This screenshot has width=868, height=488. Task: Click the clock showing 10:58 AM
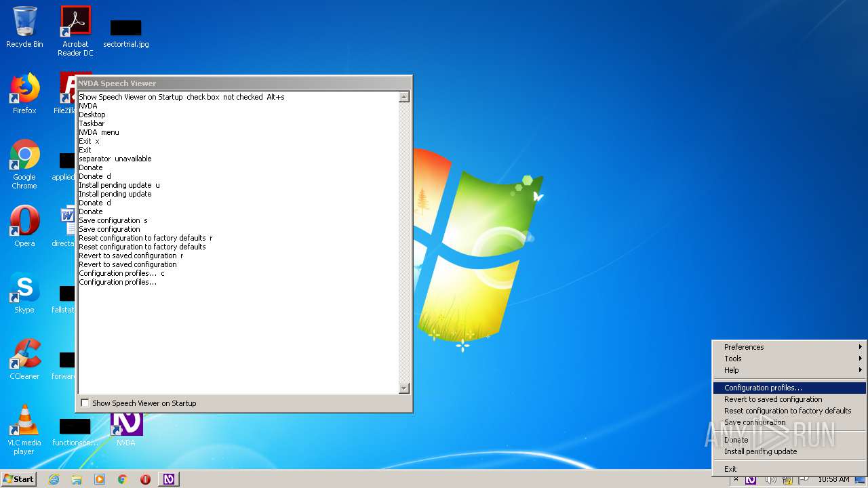click(x=833, y=479)
